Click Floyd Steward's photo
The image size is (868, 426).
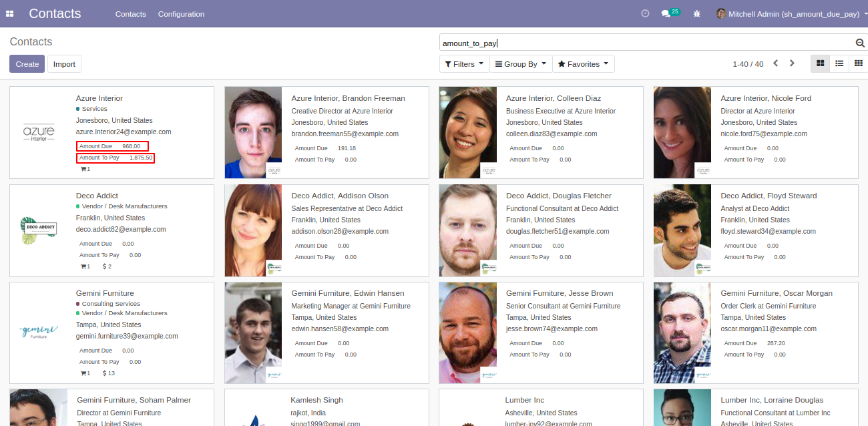pyautogui.click(x=682, y=230)
